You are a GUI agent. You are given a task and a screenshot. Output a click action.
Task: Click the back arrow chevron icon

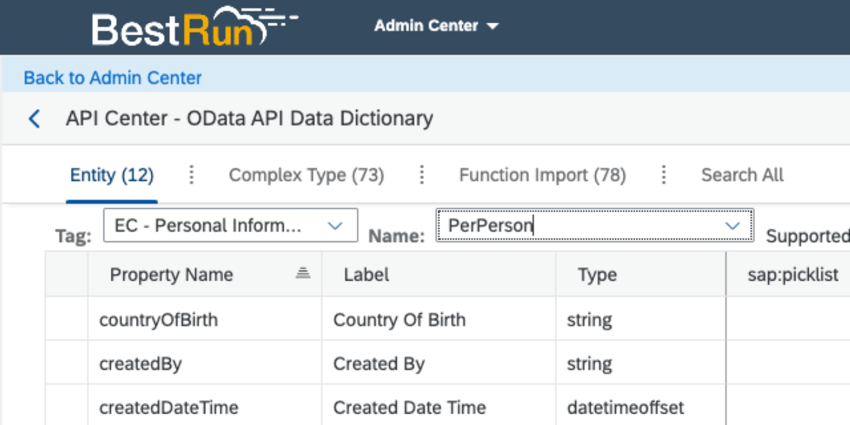pos(35,119)
